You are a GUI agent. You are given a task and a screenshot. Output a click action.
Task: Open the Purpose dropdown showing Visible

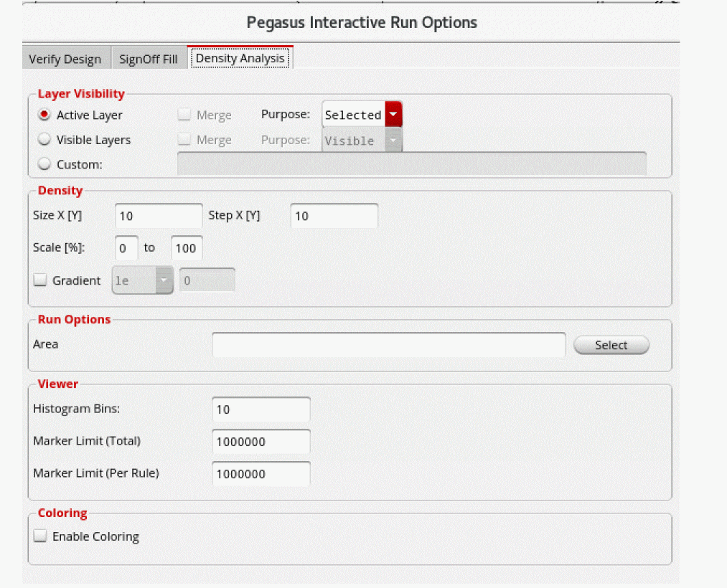coord(362,140)
